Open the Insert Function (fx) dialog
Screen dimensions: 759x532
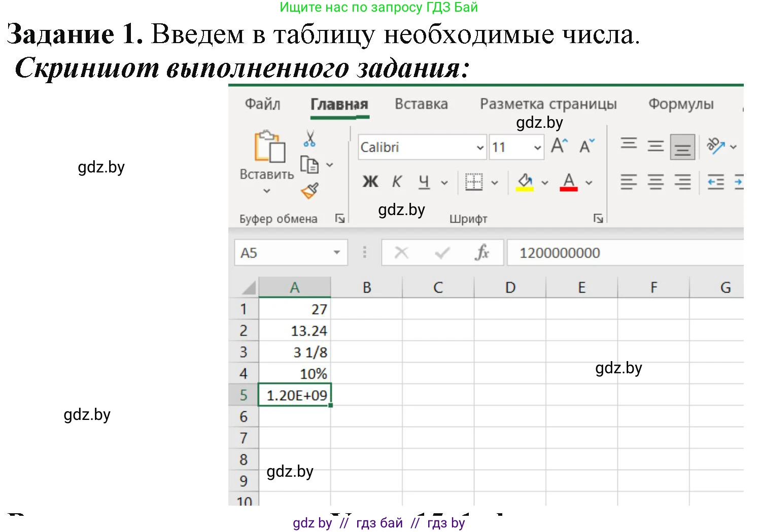click(x=482, y=252)
